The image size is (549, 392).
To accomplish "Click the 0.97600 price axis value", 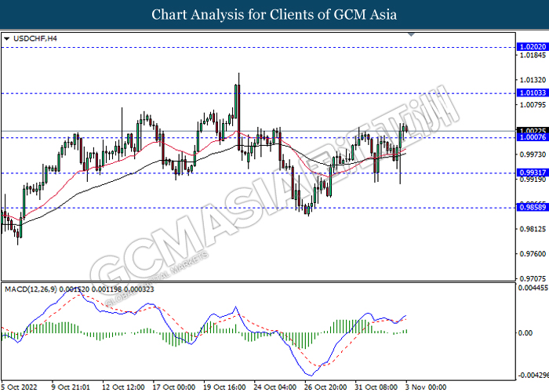I will (533, 254).
